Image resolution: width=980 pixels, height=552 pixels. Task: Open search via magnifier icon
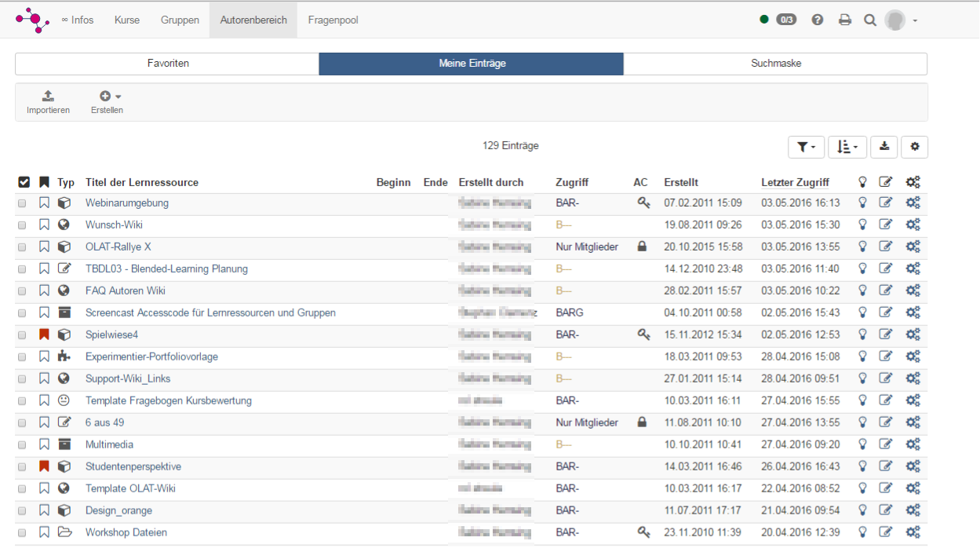(x=870, y=20)
